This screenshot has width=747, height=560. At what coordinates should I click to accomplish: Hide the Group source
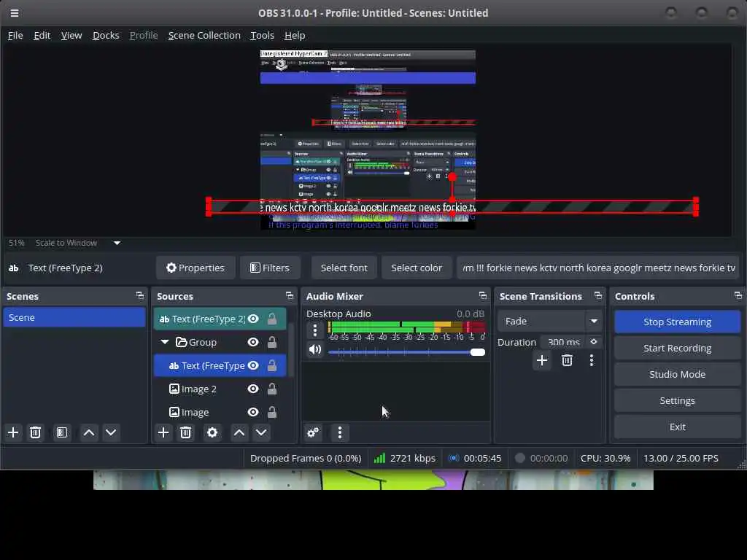coord(253,342)
